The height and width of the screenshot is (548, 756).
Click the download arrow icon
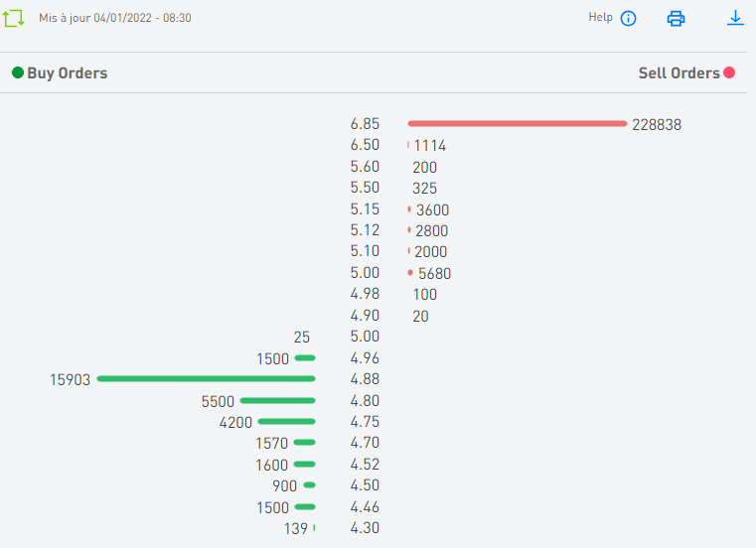[x=735, y=18]
